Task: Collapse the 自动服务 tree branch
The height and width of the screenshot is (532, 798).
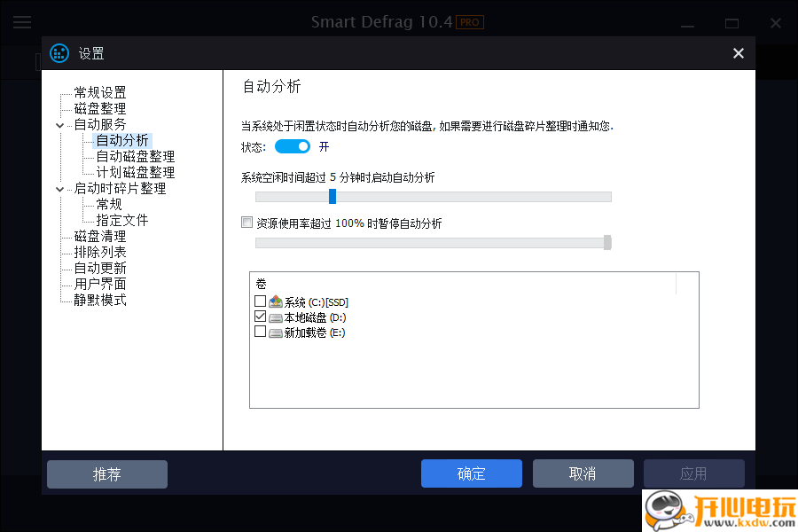Action: point(59,123)
